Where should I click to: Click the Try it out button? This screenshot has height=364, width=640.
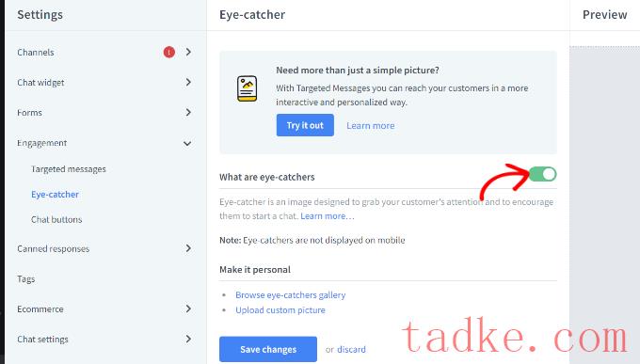(x=305, y=125)
